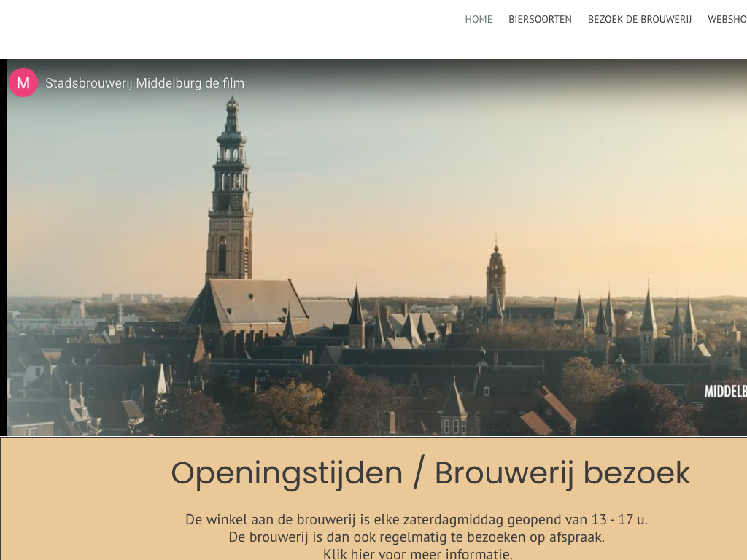Click the empty white header area at left
The width and height of the screenshot is (747, 560).
182,29
